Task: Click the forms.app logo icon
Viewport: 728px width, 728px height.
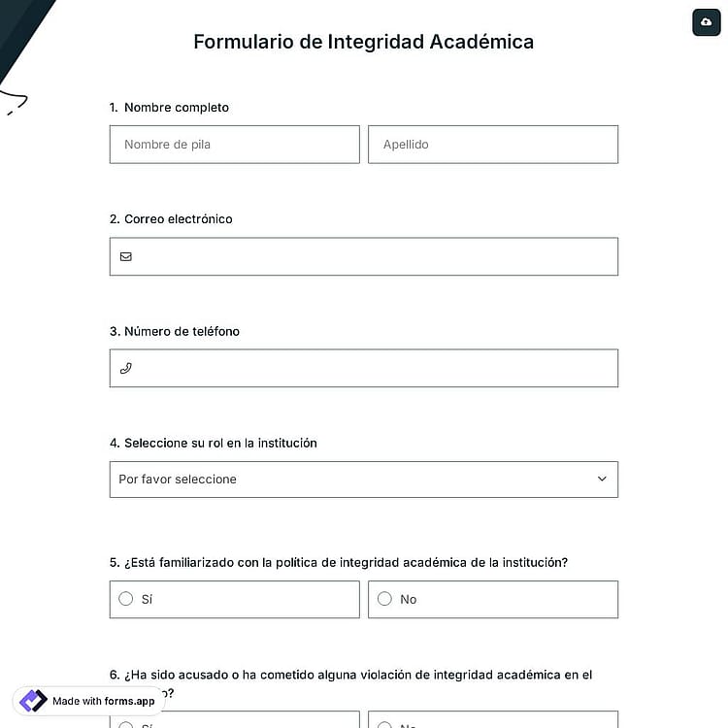Action: (33, 701)
